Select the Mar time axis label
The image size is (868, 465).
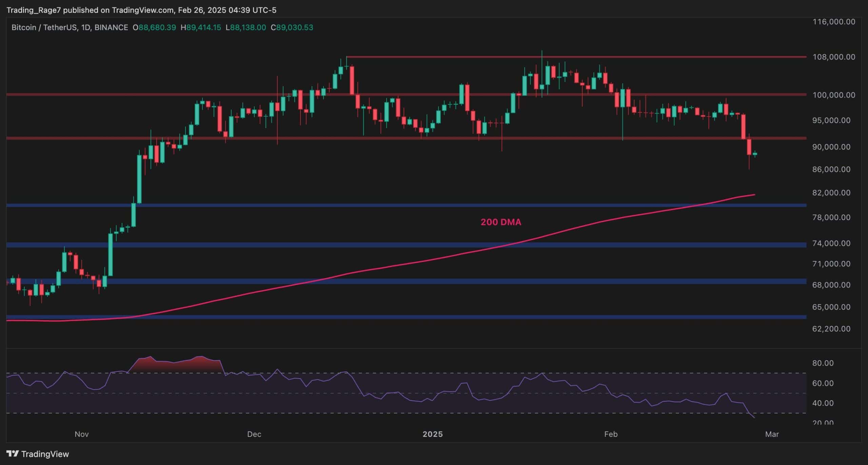772,434
